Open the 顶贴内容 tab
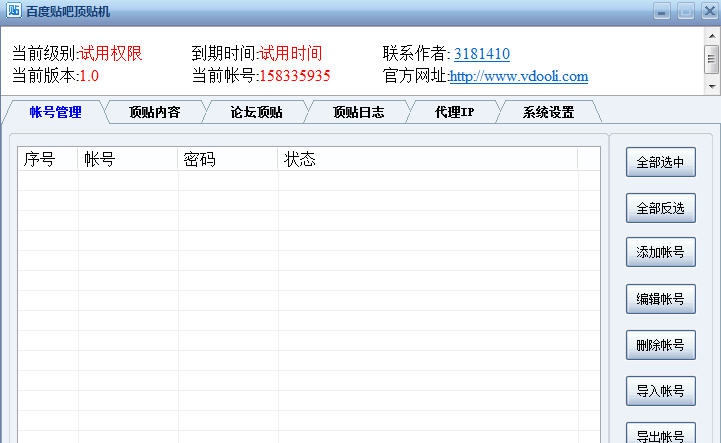The height and width of the screenshot is (443, 721). (154, 112)
